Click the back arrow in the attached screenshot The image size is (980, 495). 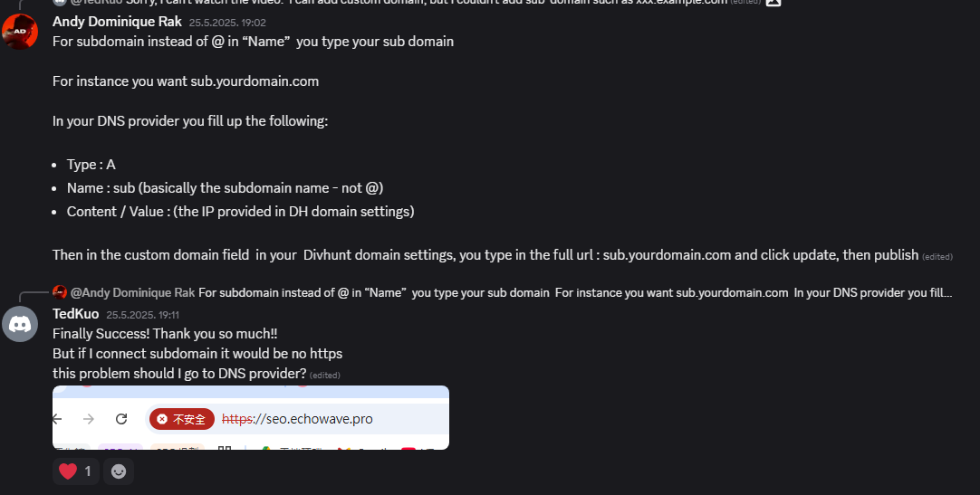coord(57,419)
